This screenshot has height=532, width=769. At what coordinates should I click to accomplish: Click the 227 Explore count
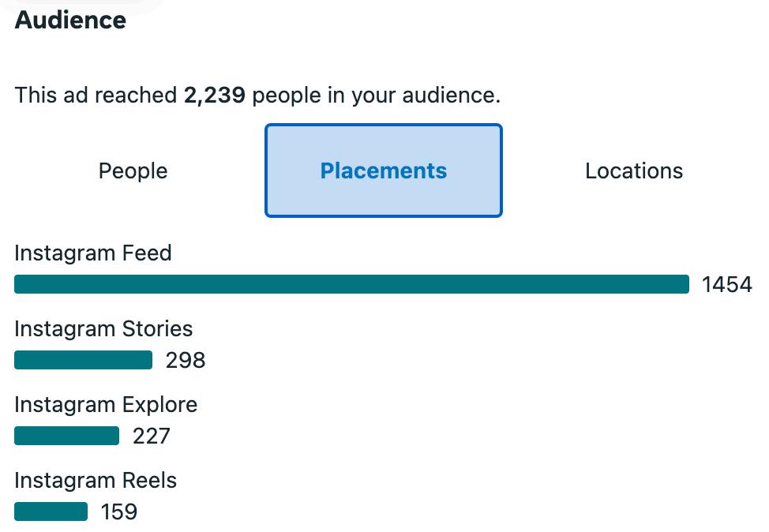click(x=152, y=436)
